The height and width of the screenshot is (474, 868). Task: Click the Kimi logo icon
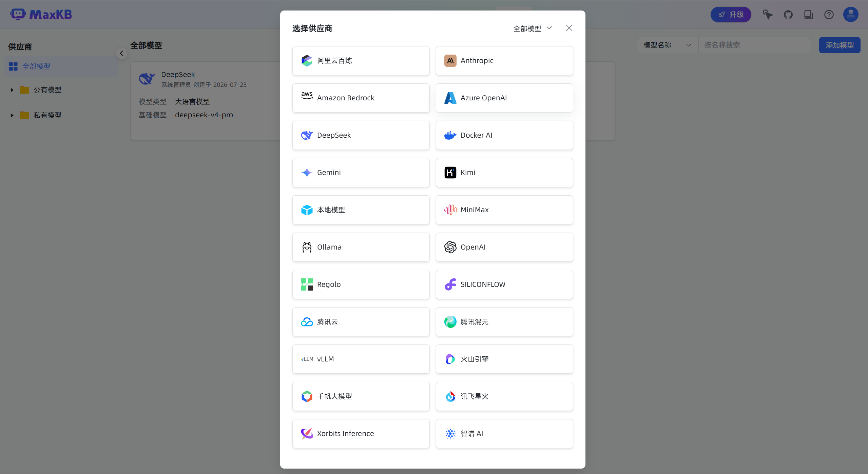tap(450, 173)
